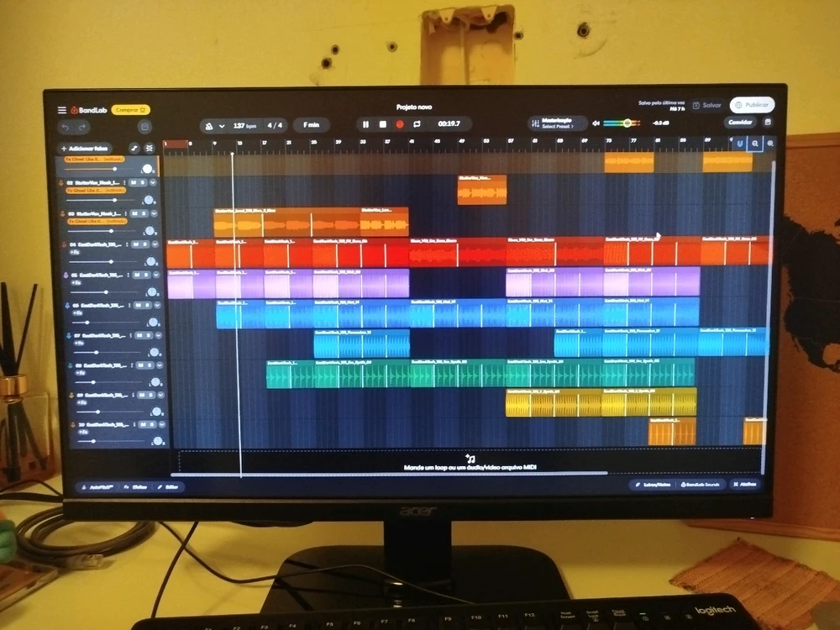The height and width of the screenshot is (630, 840).
Task: Click the Publicar button
Action: click(753, 105)
